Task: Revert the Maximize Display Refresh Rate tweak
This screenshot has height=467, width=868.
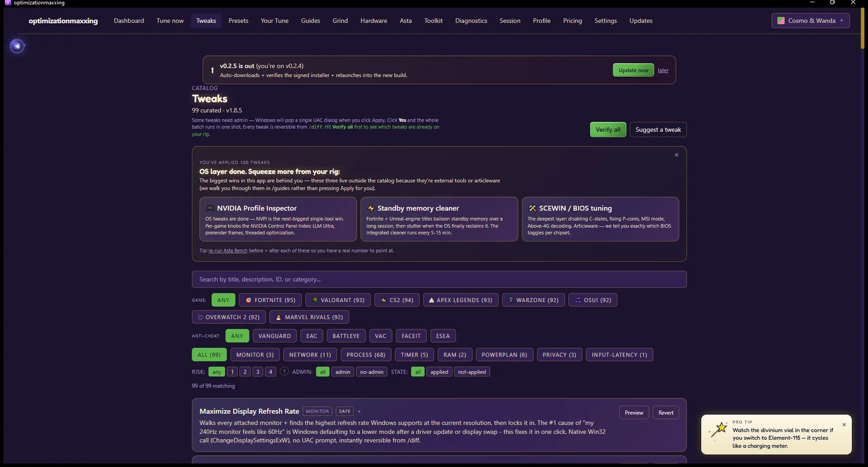Action: (666, 412)
